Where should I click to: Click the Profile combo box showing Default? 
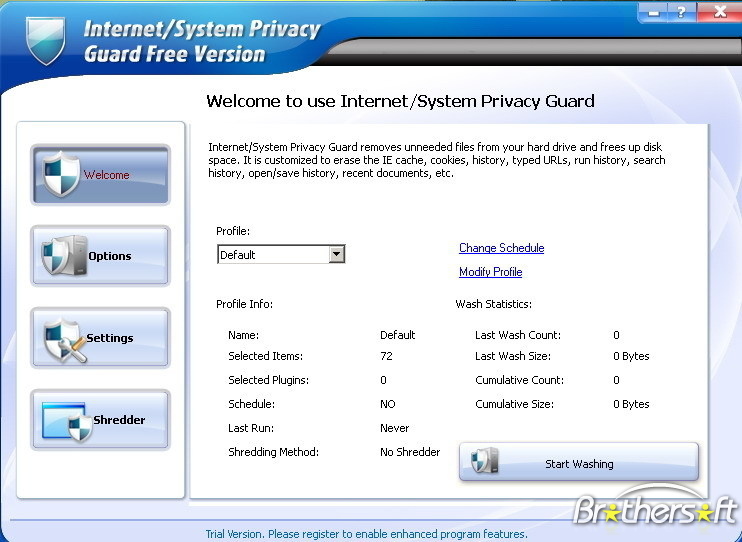pyautogui.click(x=281, y=254)
